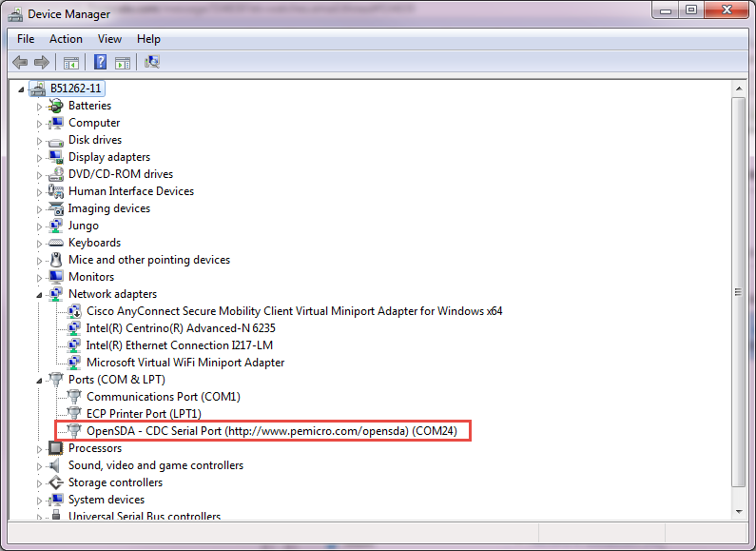756x551 pixels.
Task: Expand the Display adapters node
Action: (39, 158)
